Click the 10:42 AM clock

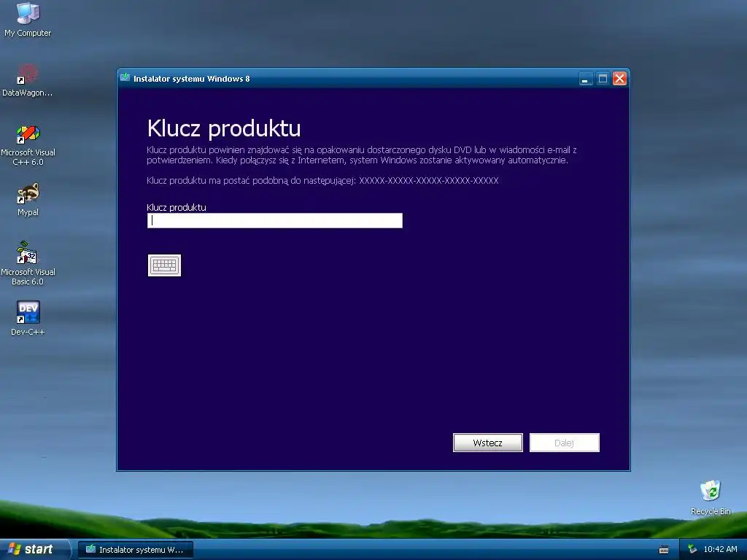[720, 550]
